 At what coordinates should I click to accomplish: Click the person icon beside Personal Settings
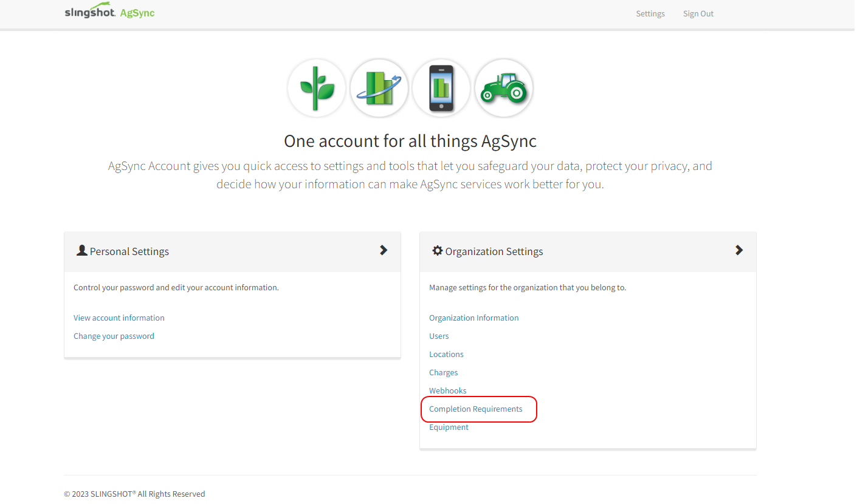pos(82,250)
